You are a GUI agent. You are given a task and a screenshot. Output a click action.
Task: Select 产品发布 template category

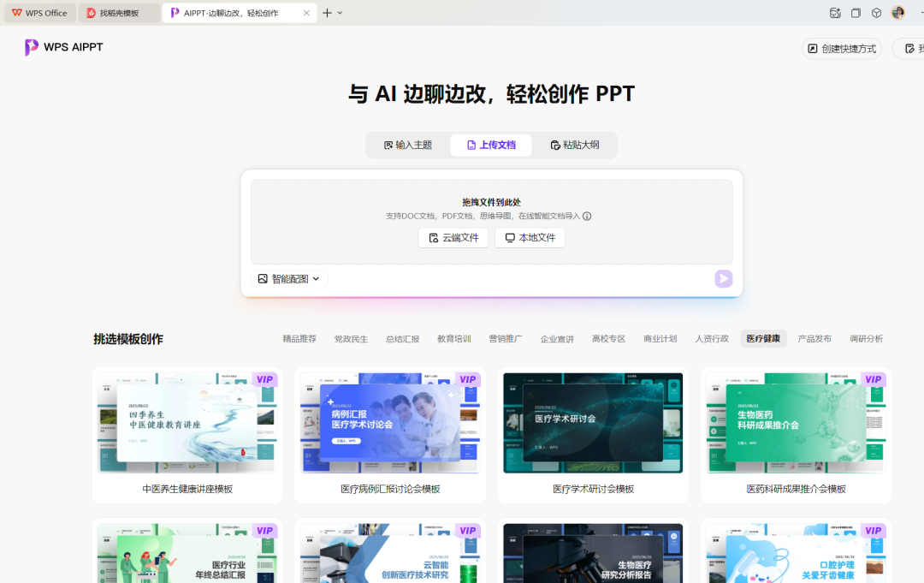814,339
